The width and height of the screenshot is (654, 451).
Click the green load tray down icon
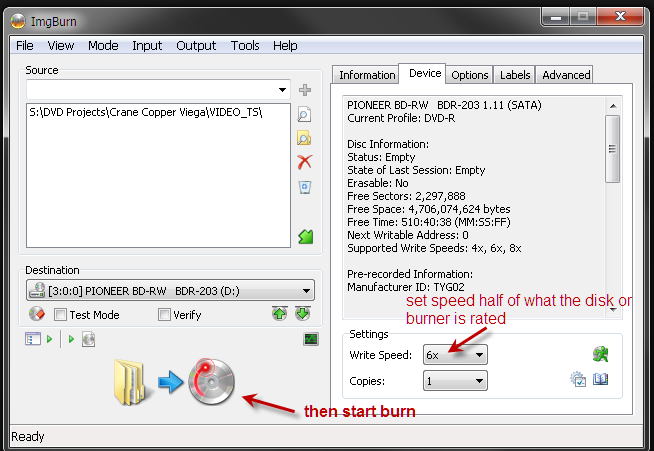(x=303, y=314)
